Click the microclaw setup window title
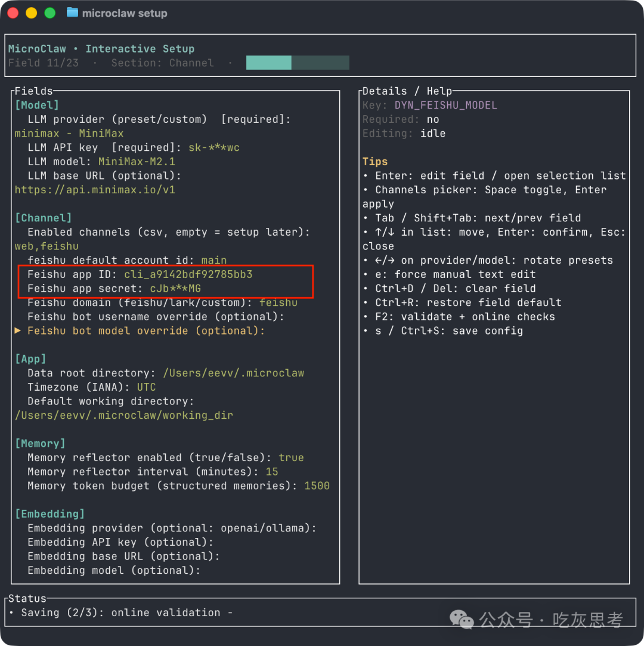Image resolution: width=644 pixels, height=646 pixels. [x=125, y=13]
